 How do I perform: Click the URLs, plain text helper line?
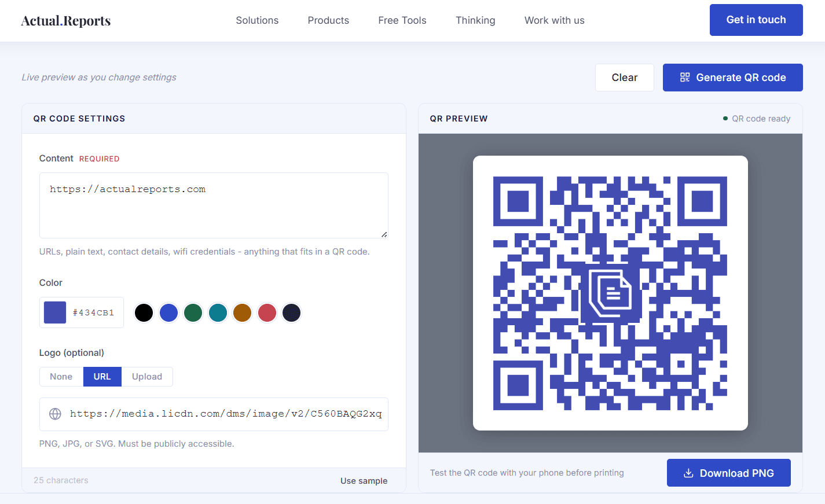[x=204, y=252]
